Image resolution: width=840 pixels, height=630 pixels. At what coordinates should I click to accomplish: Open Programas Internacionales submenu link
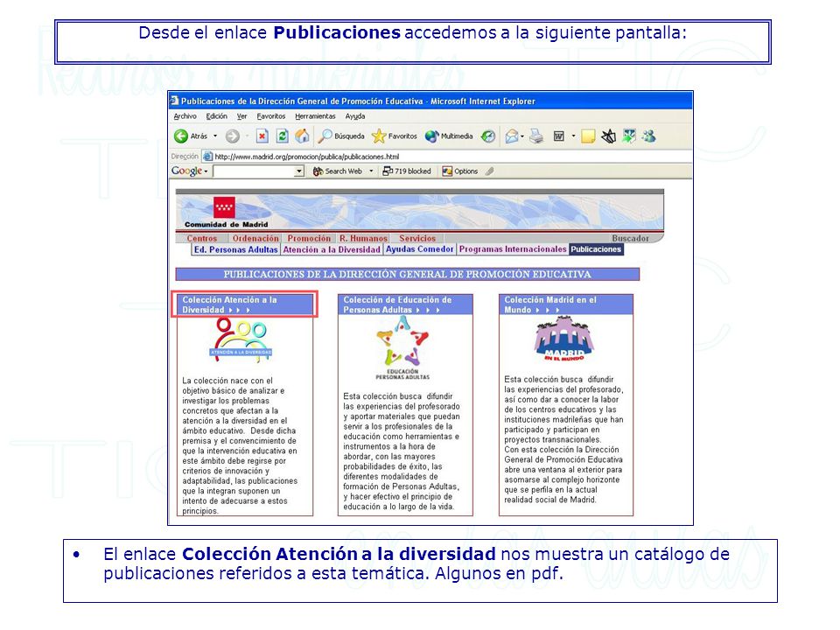click(x=513, y=249)
